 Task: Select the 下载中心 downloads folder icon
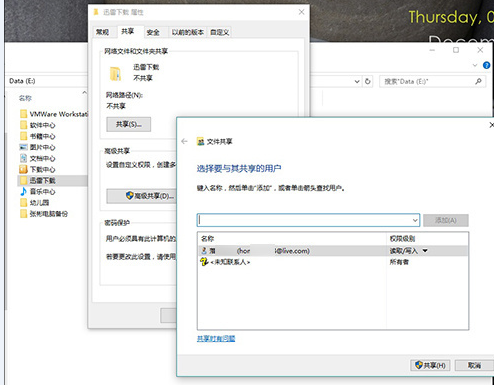23,169
